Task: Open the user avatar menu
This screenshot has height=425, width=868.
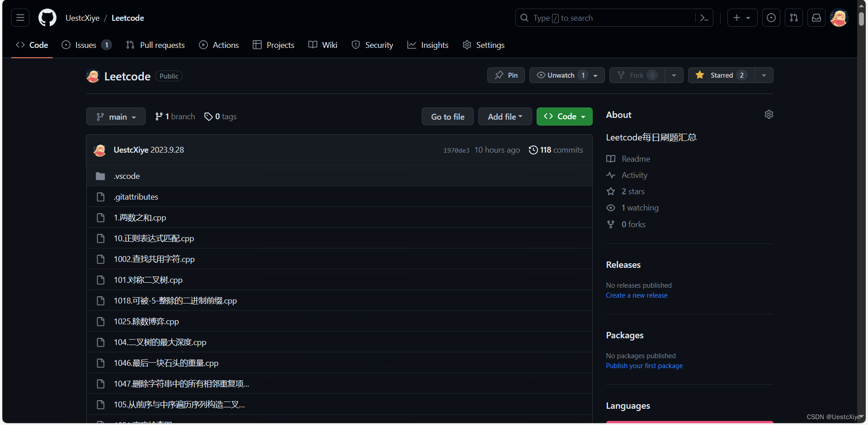Action: [x=839, y=18]
